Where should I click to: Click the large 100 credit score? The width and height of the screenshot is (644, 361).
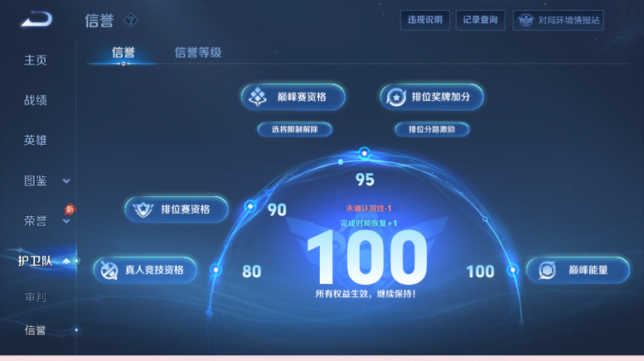[367, 258]
